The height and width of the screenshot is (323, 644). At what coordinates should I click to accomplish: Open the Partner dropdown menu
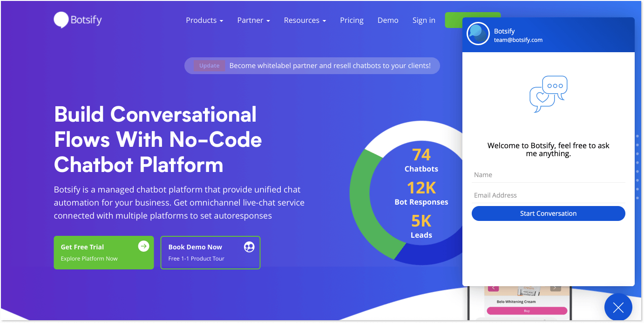click(253, 21)
